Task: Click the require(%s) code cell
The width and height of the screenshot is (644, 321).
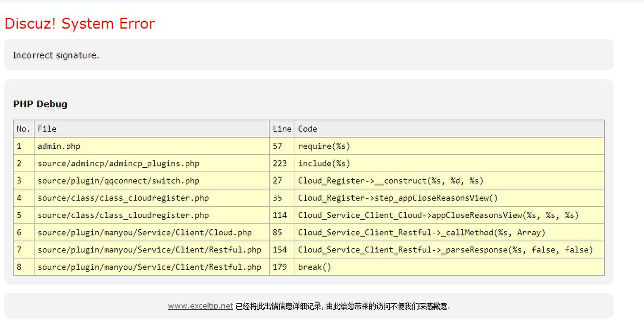Action: [x=449, y=146]
